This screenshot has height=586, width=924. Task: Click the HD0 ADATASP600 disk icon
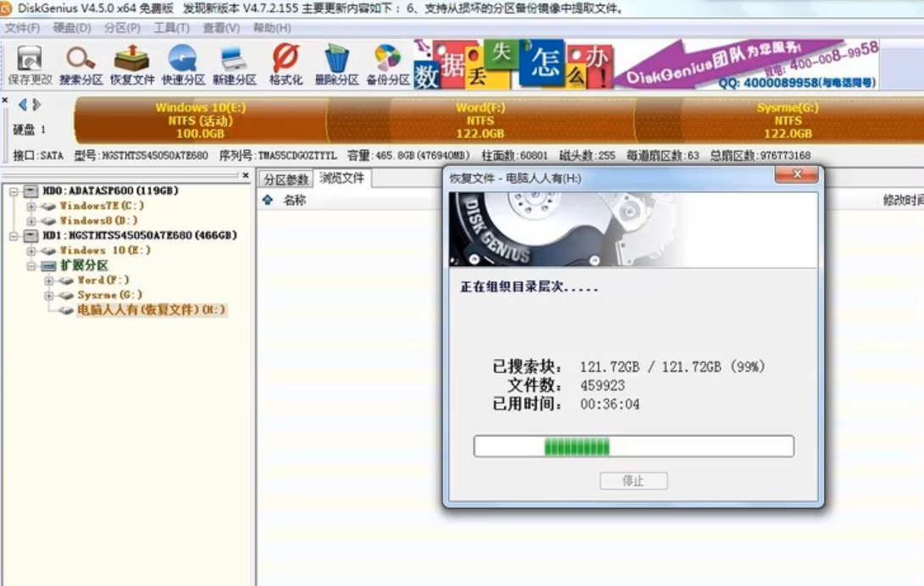click(31, 191)
